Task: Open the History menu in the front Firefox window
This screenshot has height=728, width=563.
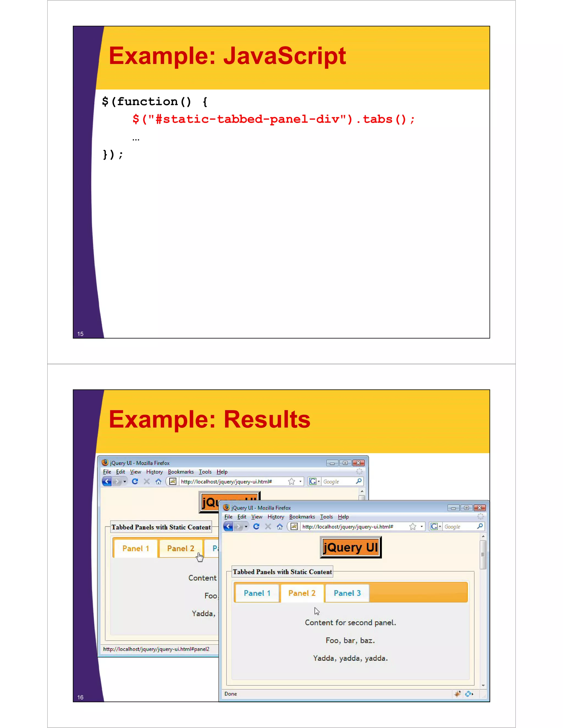Action: [276, 517]
